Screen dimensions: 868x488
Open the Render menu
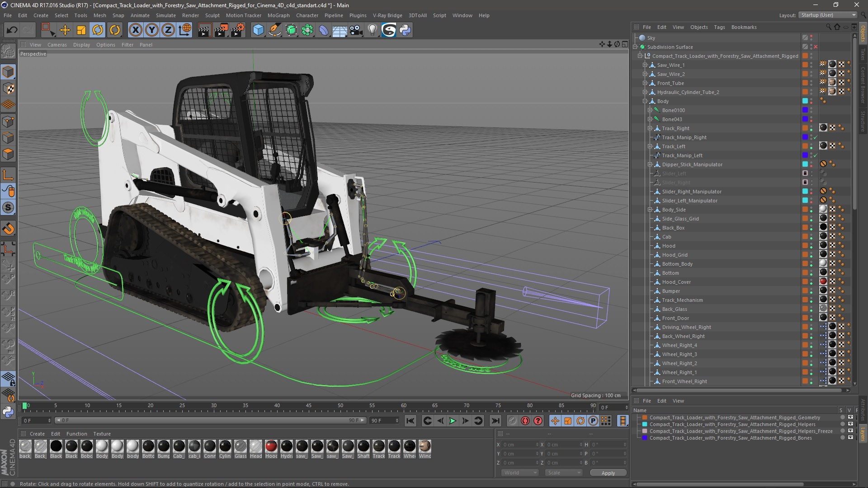(x=190, y=15)
